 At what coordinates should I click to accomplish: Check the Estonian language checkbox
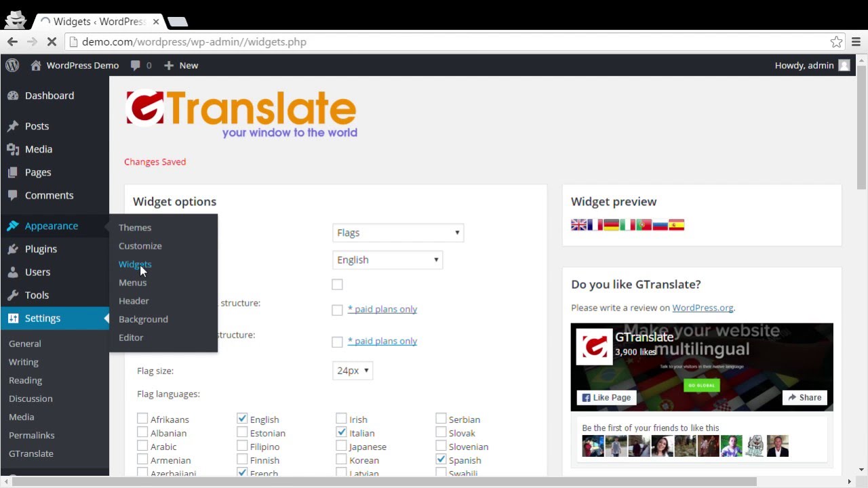point(242,432)
